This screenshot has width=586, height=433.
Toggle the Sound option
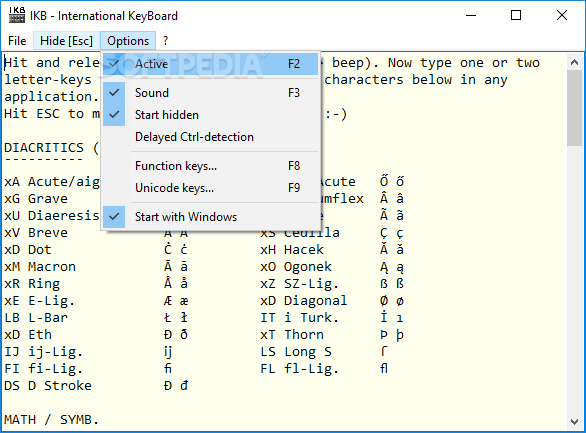click(x=210, y=93)
